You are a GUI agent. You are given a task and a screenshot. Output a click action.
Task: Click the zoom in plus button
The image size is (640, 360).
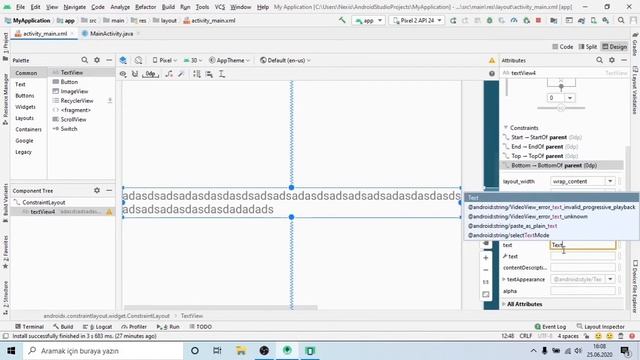tap(486, 258)
